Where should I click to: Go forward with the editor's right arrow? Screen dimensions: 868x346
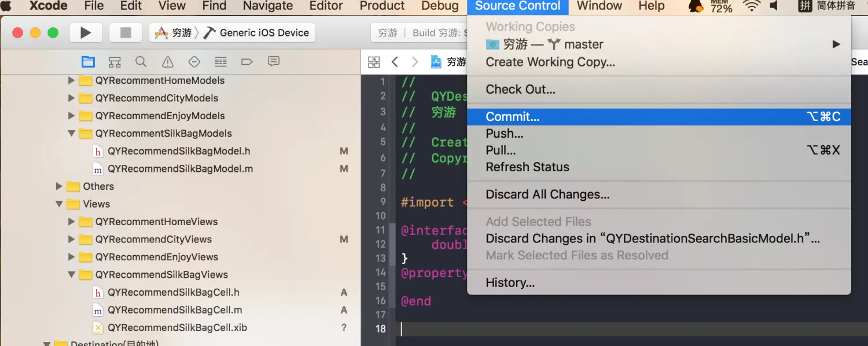click(414, 62)
